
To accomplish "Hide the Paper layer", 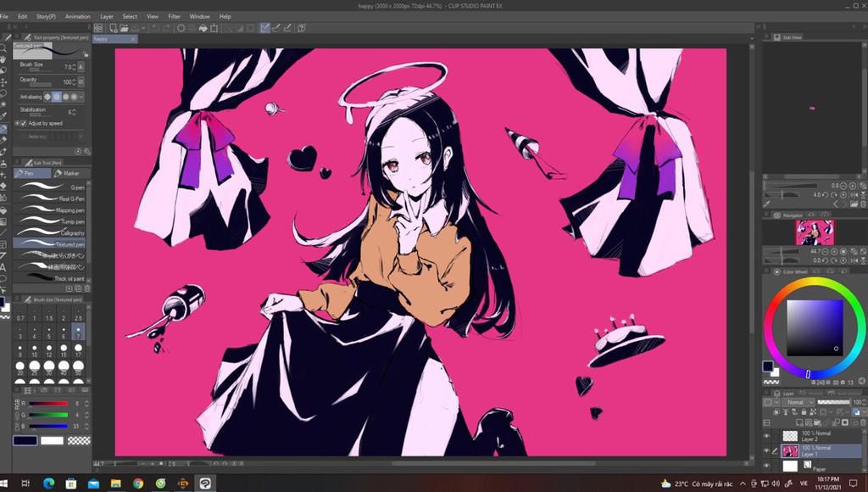I will tap(766, 465).
